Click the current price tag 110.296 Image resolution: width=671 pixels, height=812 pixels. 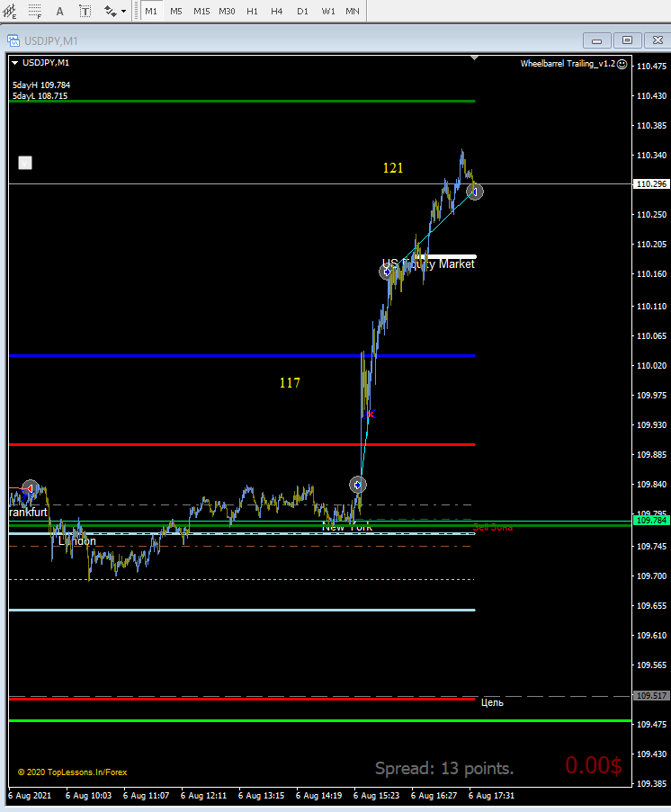pyautogui.click(x=652, y=183)
